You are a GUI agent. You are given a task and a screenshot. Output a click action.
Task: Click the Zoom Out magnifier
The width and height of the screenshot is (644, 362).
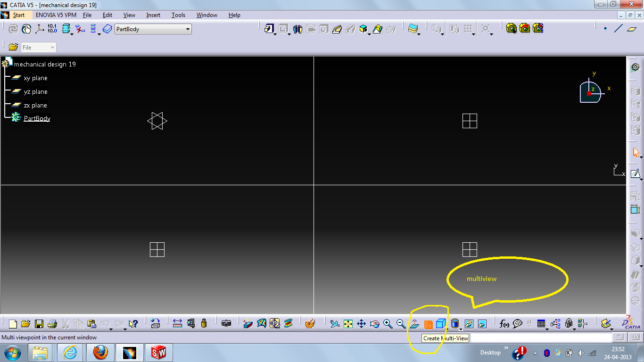(401, 324)
